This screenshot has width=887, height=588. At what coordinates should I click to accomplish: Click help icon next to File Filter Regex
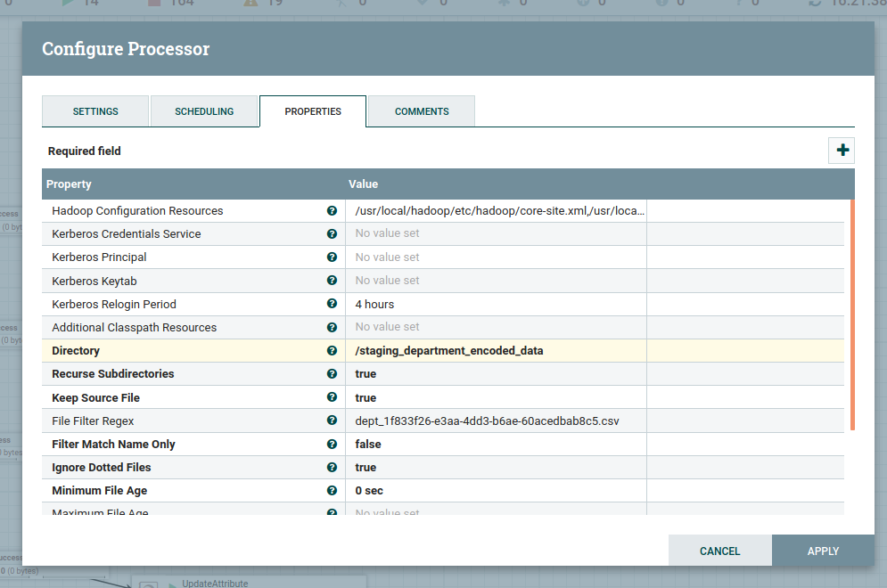[332, 421]
